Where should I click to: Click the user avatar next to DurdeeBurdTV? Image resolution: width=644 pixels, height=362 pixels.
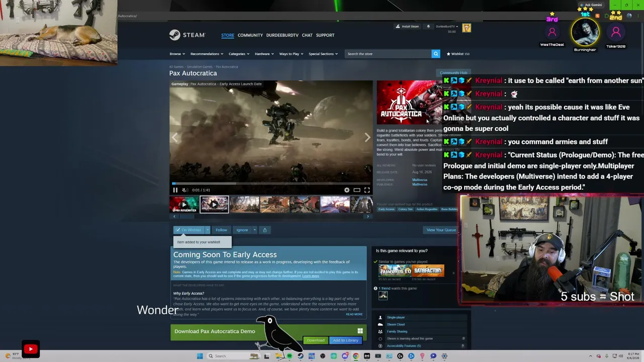coord(466,28)
